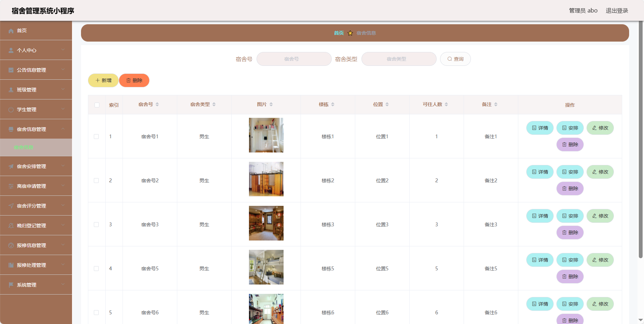The height and width of the screenshot is (324, 644).
Task: Click the purple 删除 for row 宿舍号5
Action: click(570, 277)
